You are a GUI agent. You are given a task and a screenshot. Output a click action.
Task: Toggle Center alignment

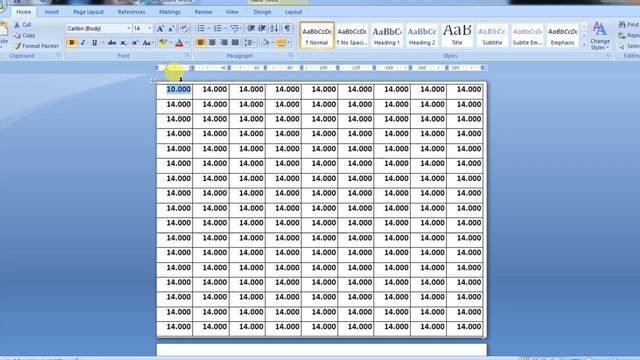212,42
